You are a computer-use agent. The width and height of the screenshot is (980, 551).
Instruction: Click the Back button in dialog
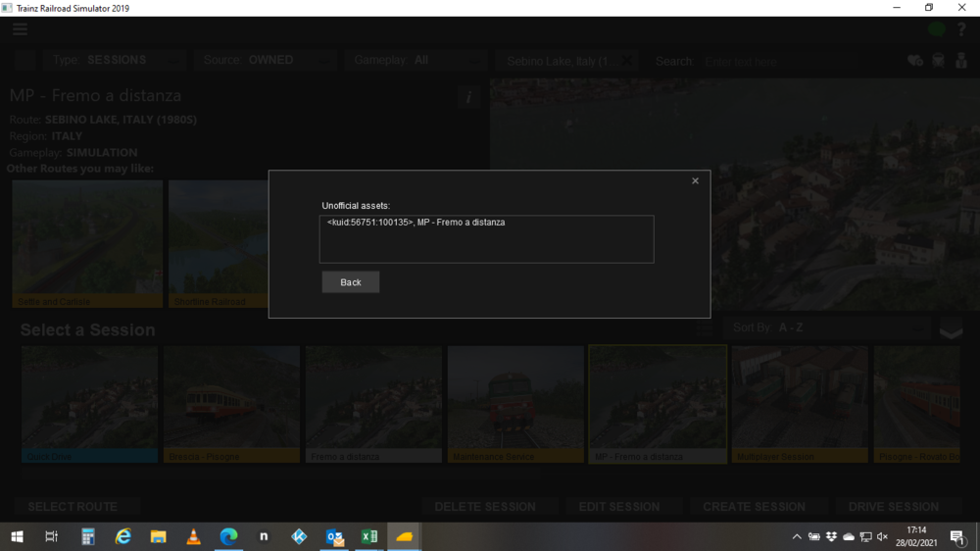pos(351,282)
